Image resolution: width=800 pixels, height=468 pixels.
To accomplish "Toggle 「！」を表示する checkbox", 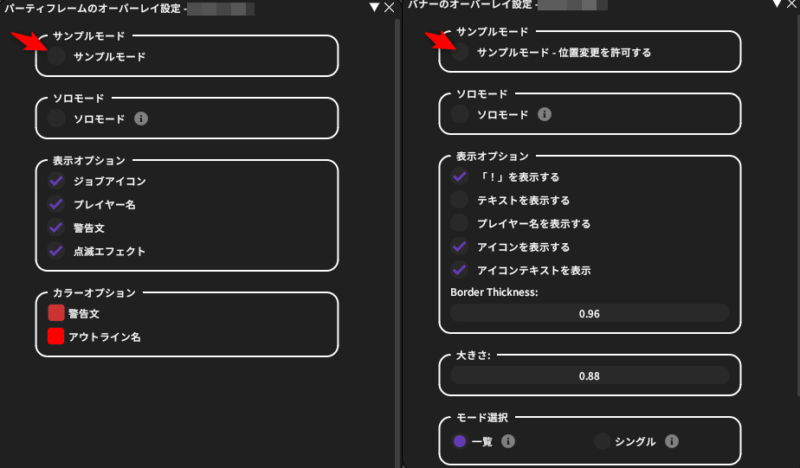I will click(x=460, y=176).
